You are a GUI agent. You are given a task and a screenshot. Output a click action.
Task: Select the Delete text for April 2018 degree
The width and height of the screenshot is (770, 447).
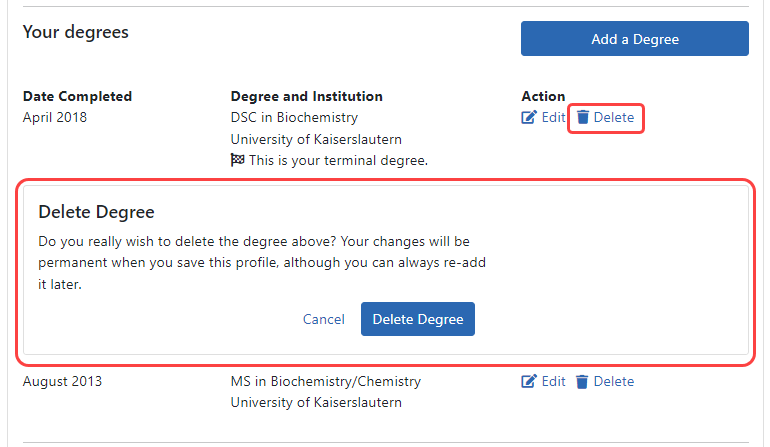[614, 118]
